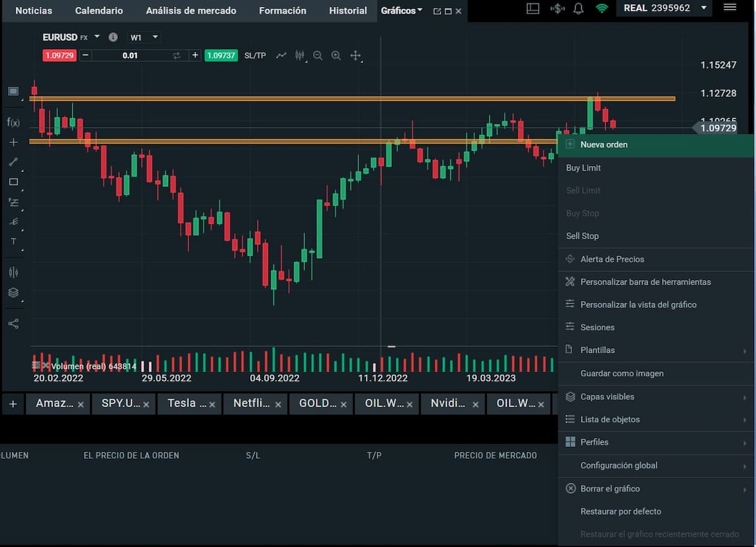Check the green connection status icon
This screenshot has width=756, height=547.
pyautogui.click(x=602, y=8)
